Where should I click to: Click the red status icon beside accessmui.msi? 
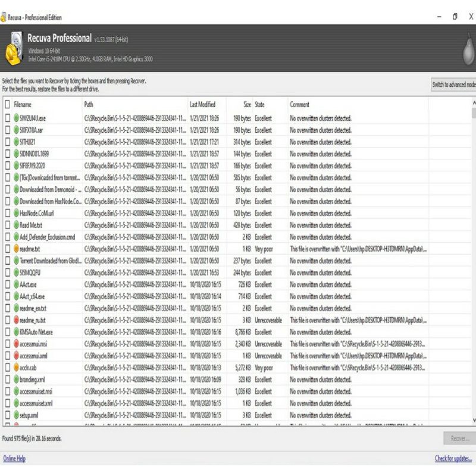(x=16, y=344)
